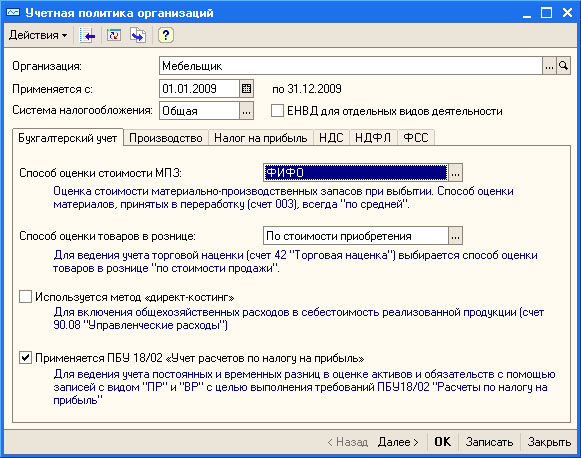Click ellipsis button next to Мебельщик field

pos(550,66)
